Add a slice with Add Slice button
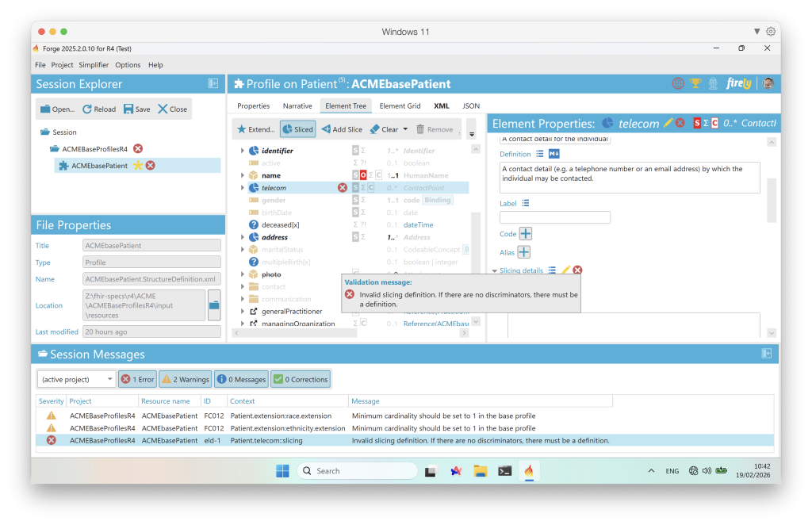Viewport: 812px width, 525px height. pyautogui.click(x=342, y=129)
